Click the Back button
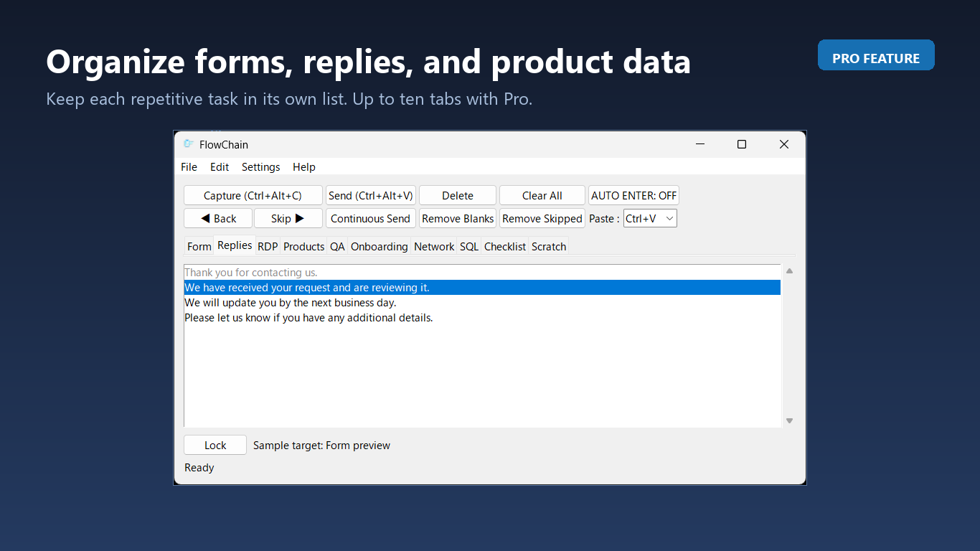The height and width of the screenshot is (551, 980). click(218, 218)
